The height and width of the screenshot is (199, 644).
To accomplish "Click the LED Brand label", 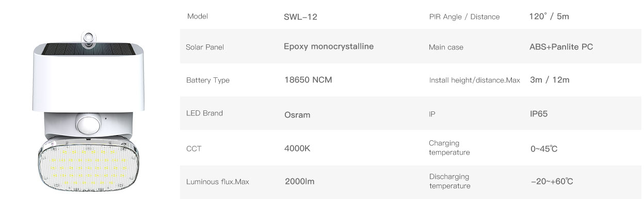I will (x=204, y=113).
